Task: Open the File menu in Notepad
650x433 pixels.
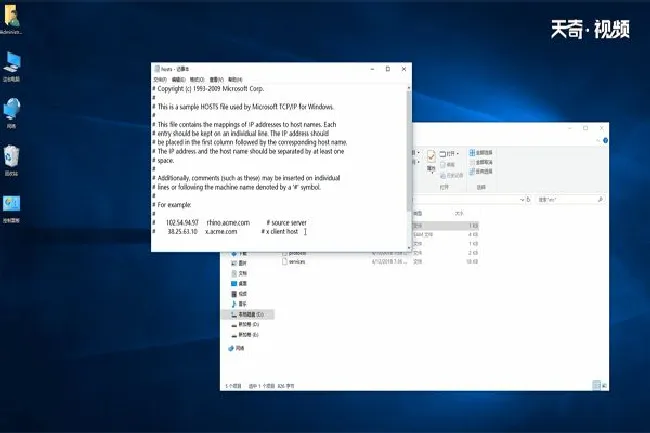Action: 160,80
